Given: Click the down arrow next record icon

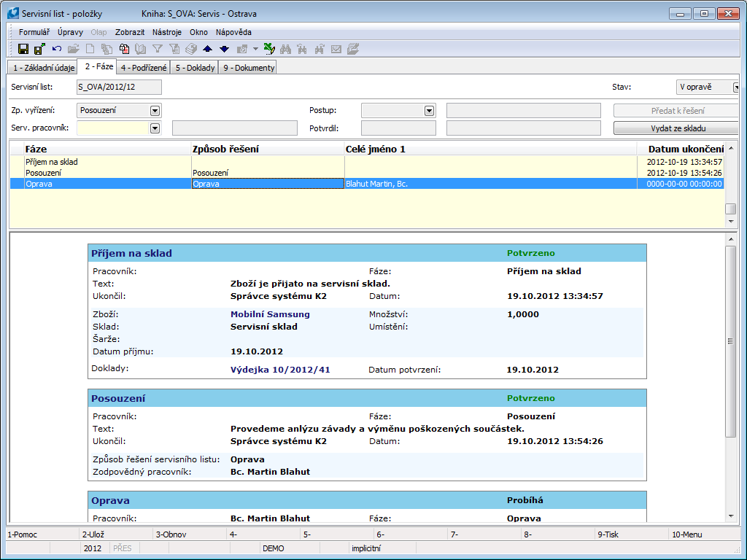Looking at the screenshot, I should click(224, 49).
